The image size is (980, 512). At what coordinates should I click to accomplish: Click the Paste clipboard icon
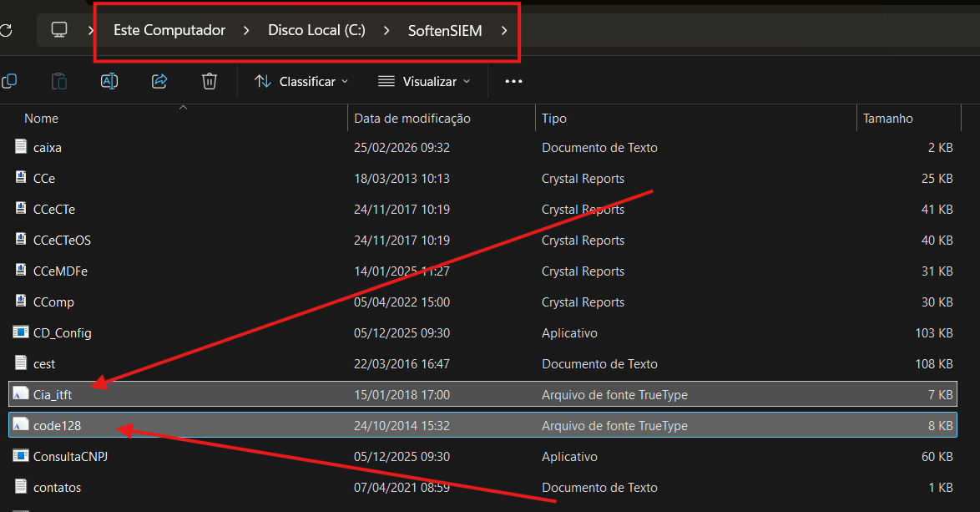click(59, 81)
